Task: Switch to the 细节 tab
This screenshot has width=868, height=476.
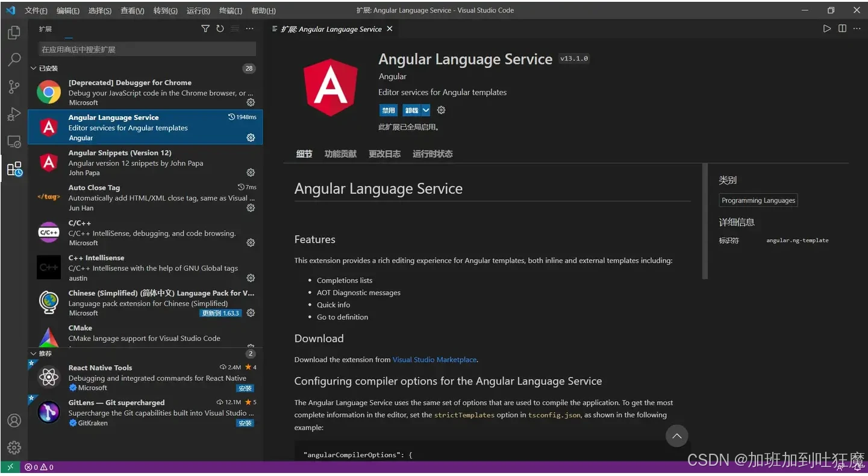Action: coord(304,154)
